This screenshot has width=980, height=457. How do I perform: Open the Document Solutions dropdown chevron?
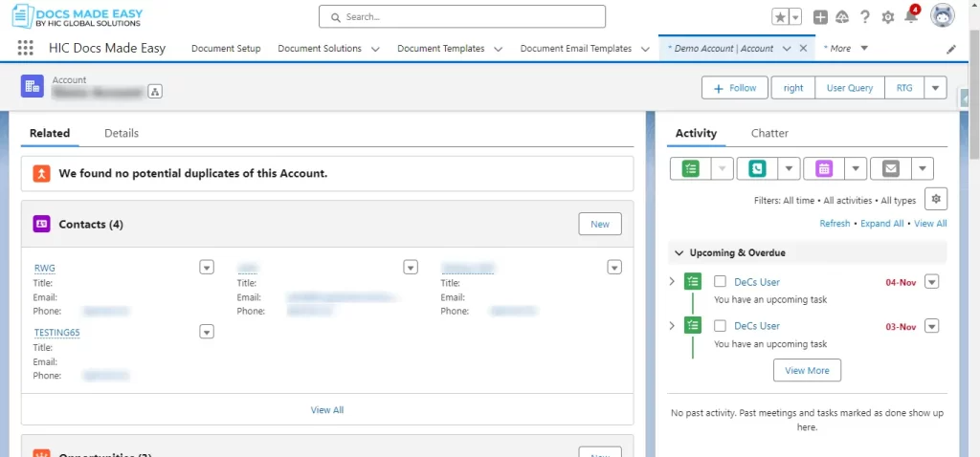pos(375,49)
